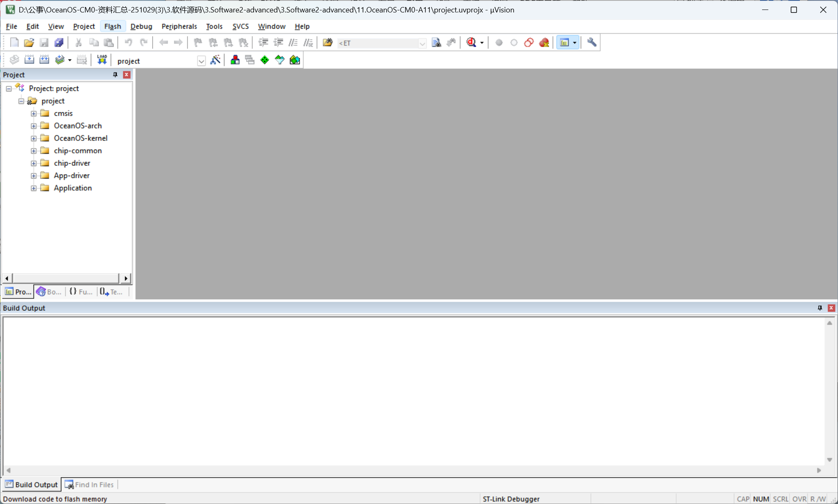Image resolution: width=838 pixels, height=504 pixels.
Task: Expand the Application group
Action: click(34, 188)
